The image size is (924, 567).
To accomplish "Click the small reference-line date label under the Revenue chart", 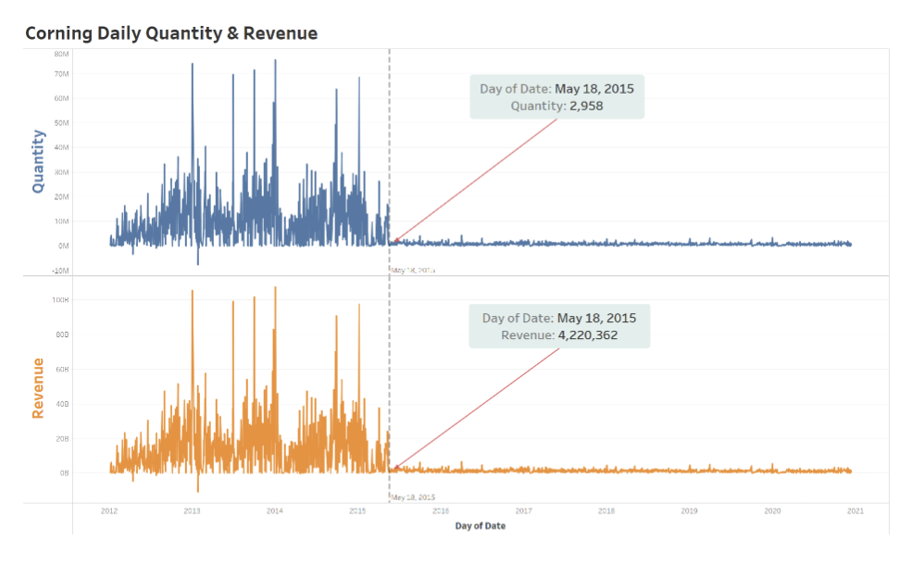I will [413, 498].
